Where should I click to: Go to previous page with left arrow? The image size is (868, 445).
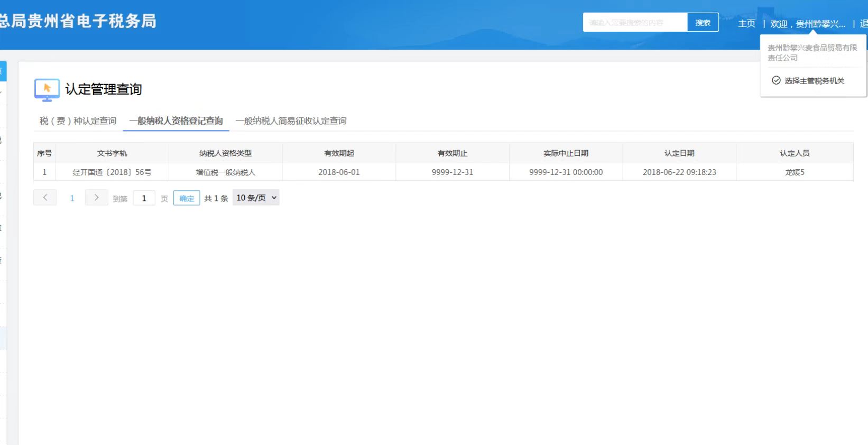pos(45,198)
